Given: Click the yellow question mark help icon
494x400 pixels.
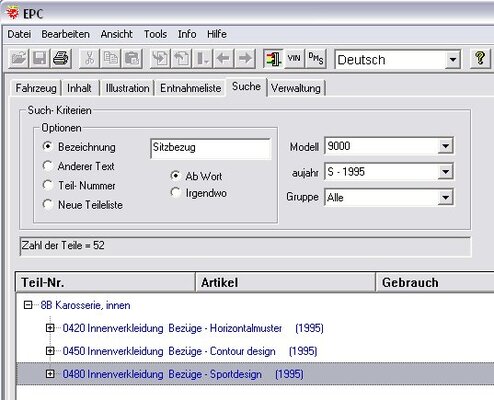Looking at the screenshot, I should (x=480, y=59).
